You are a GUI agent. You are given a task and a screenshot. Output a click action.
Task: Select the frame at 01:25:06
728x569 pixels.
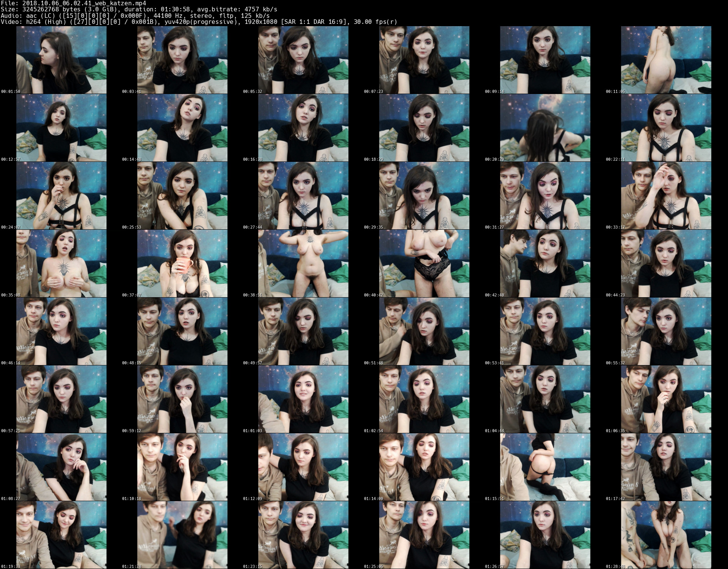coord(424,535)
